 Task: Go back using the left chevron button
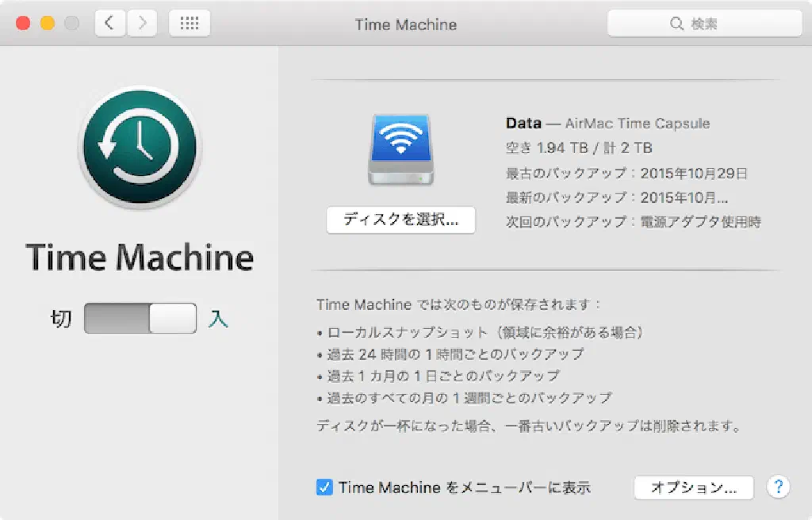[x=109, y=24]
